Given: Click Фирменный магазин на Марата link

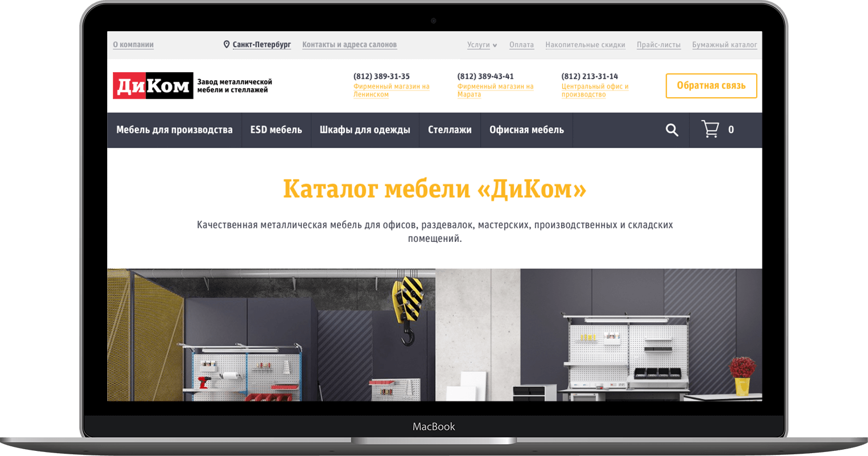Looking at the screenshot, I should (x=495, y=90).
